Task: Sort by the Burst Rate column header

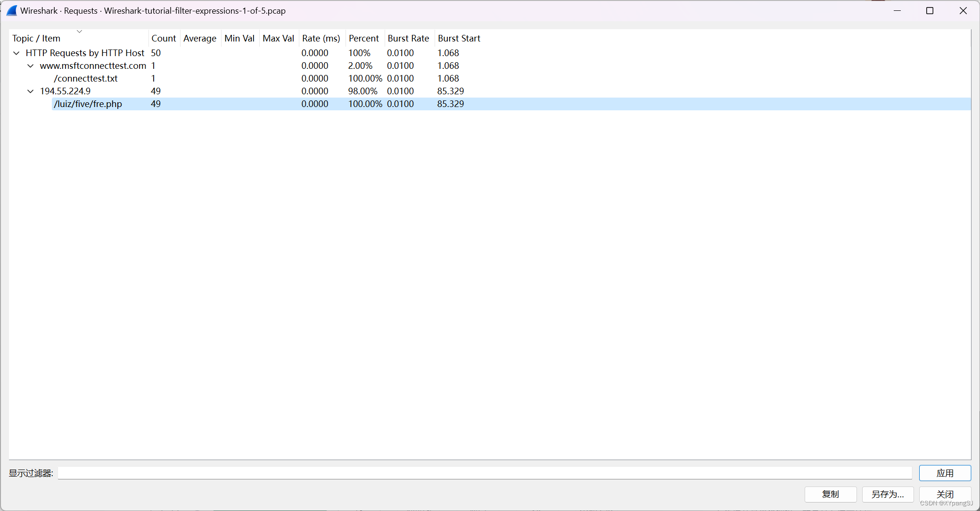Action: pos(409,39)
